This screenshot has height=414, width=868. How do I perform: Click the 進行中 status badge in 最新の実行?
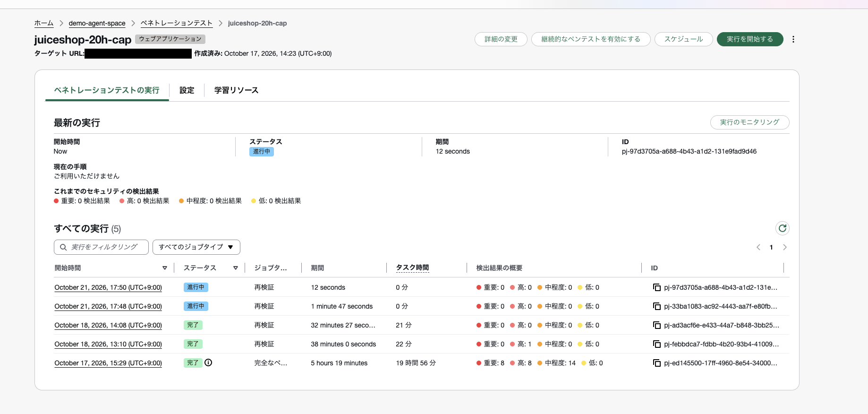pyautogui.click(x=262, y=152)
